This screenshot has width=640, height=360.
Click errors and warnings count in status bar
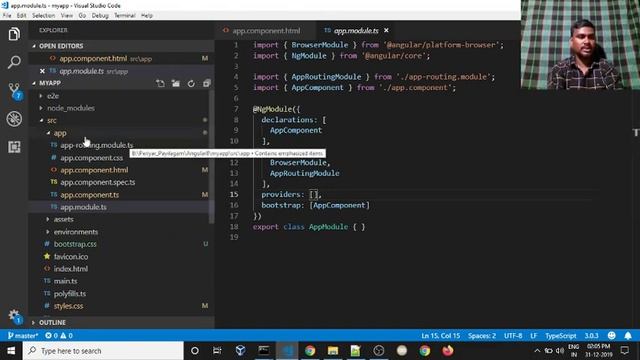(x=59, y=336)
